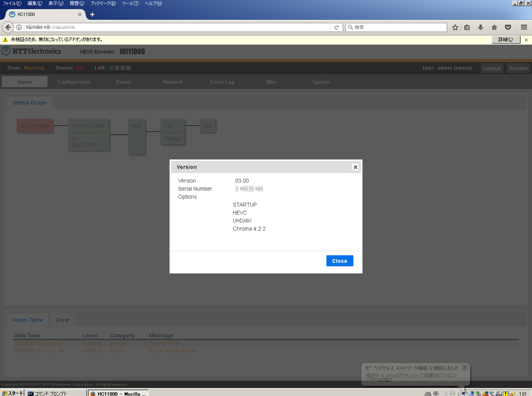Open the Windows スタート button
The height and width of the screenshot is (396, 532).
(x=12, y=393)
